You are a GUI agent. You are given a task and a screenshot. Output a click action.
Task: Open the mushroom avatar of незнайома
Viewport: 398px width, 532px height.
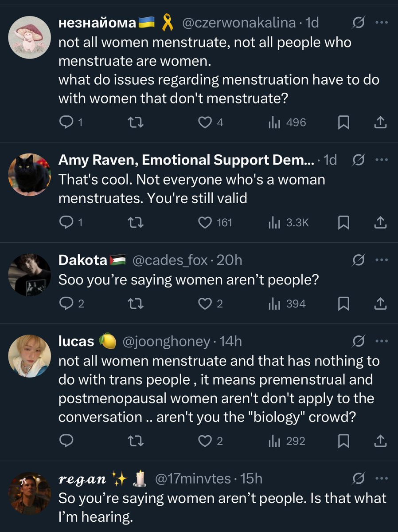tap(30, 37)
